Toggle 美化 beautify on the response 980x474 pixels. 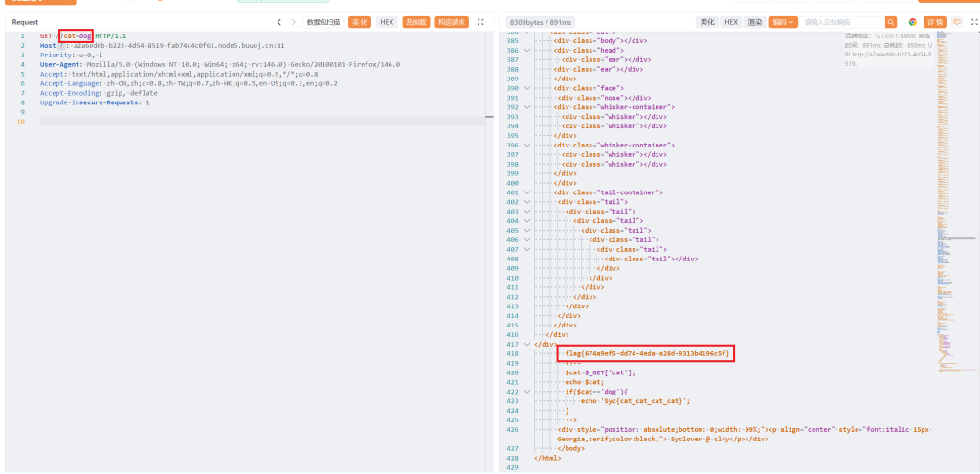click(707, 22)
